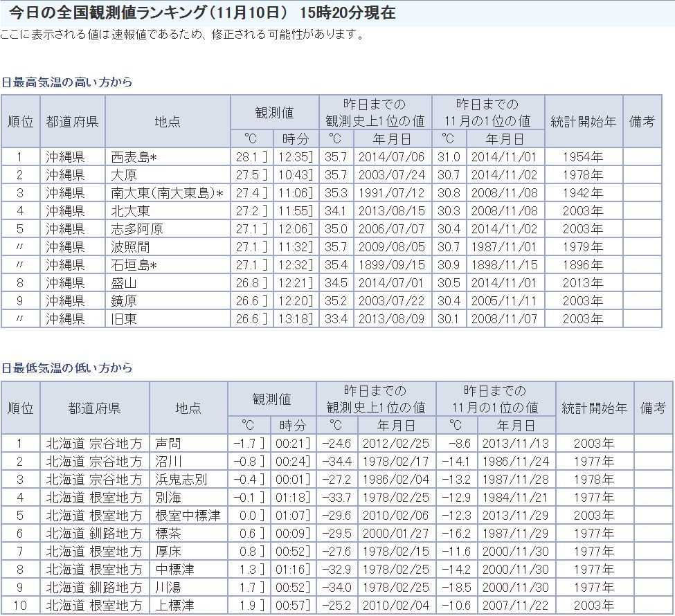Click the station name 盛山
This screenshot has width=675, height=616.
[123, 283]
